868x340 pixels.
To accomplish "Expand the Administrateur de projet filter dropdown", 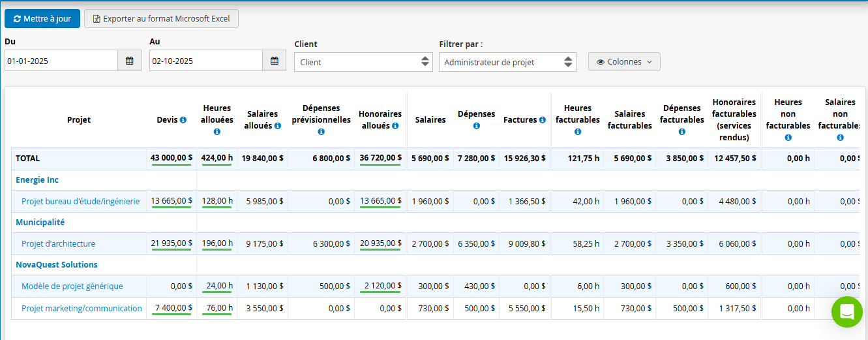I will [507, 62].
